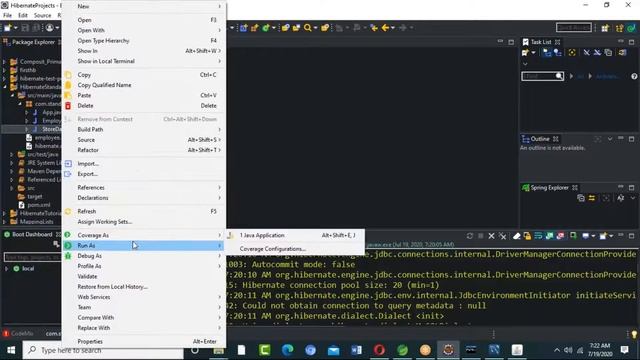Expand the HibernateTutorial project

coord(4,213)
